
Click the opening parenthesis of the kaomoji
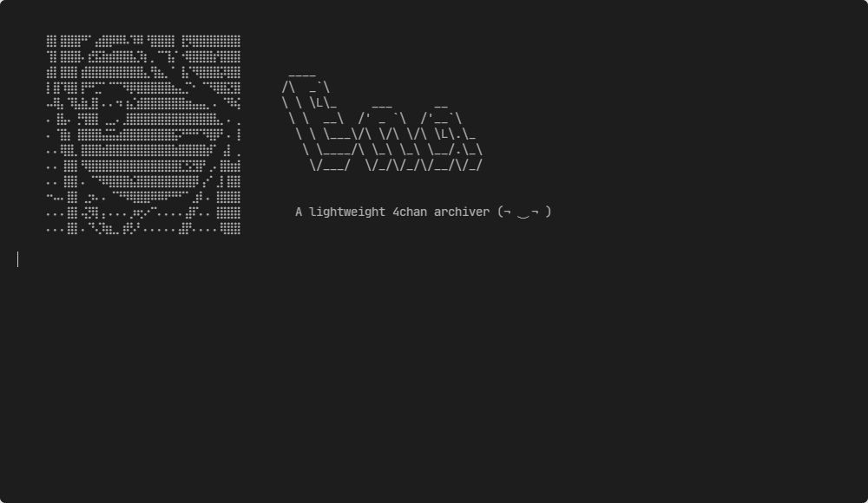pos(501,212)
